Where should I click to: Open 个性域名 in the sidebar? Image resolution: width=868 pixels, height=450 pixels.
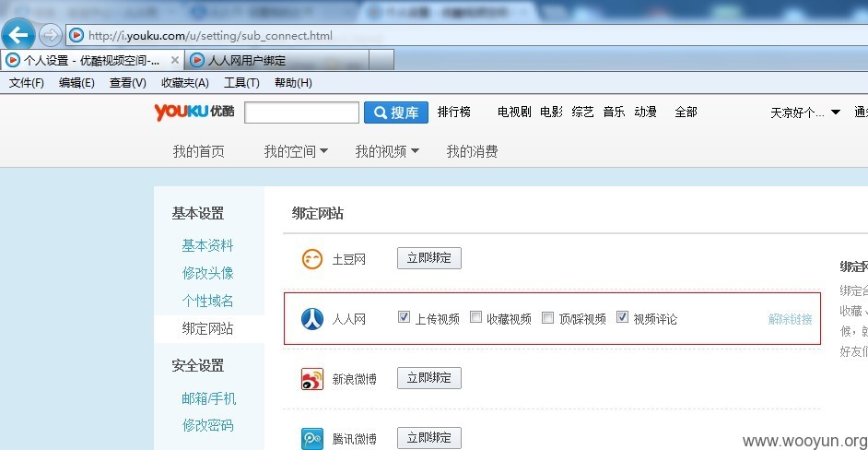point(207,301)
